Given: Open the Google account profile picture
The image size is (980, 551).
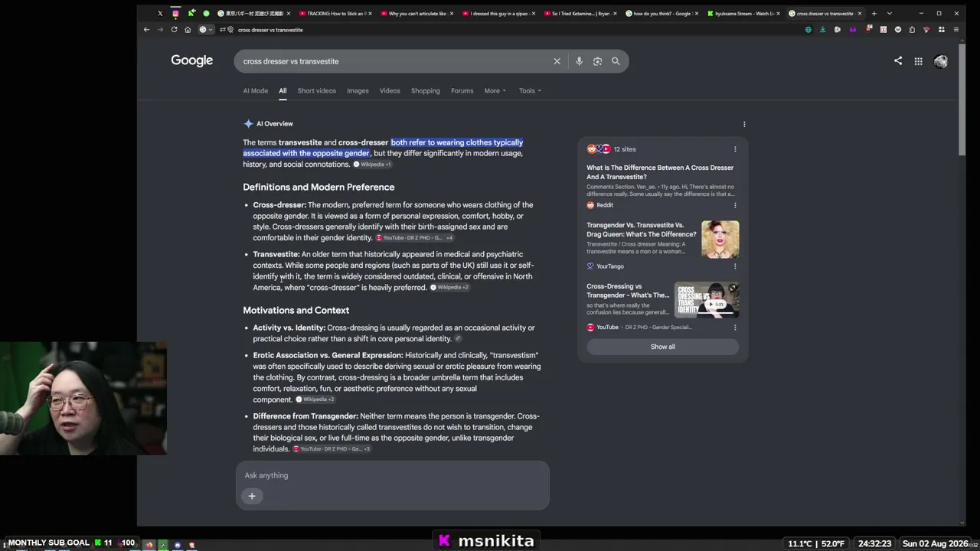Looking at the screenshot, I should point(940,61).
